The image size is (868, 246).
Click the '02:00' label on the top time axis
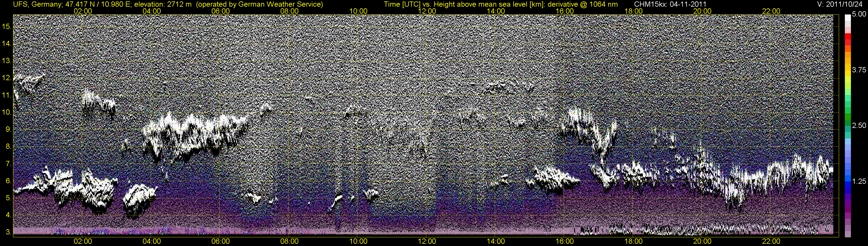point(83,11)
